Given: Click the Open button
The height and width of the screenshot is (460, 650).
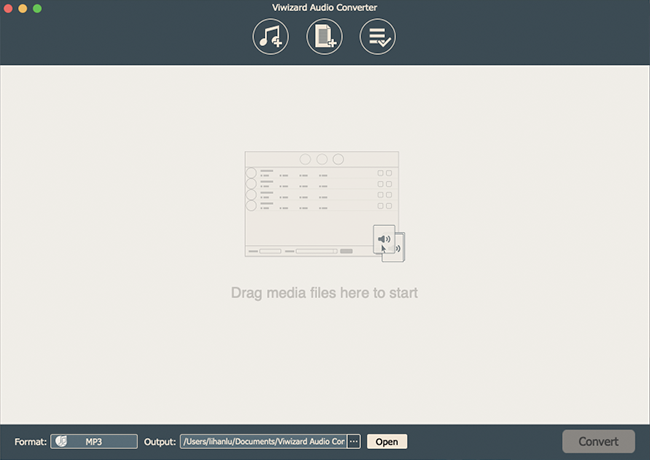Looking at the screenshot, I should click(387, 441).
